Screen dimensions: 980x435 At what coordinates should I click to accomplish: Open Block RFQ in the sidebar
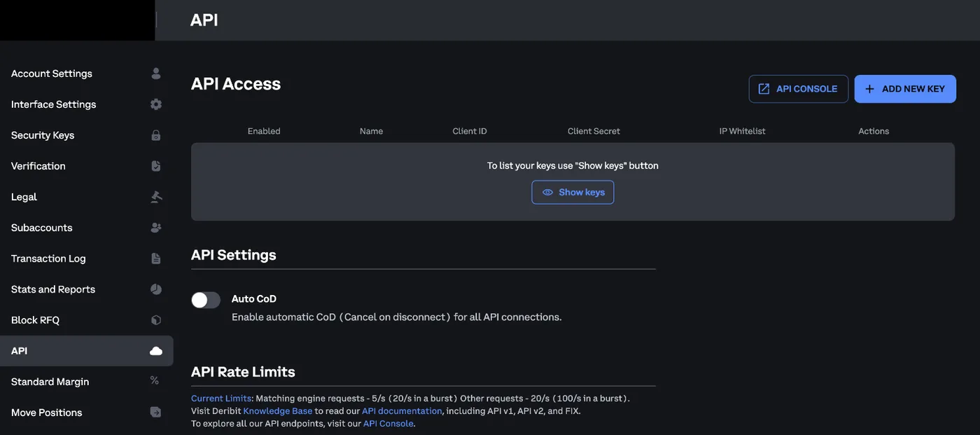(x=87, y=320)
